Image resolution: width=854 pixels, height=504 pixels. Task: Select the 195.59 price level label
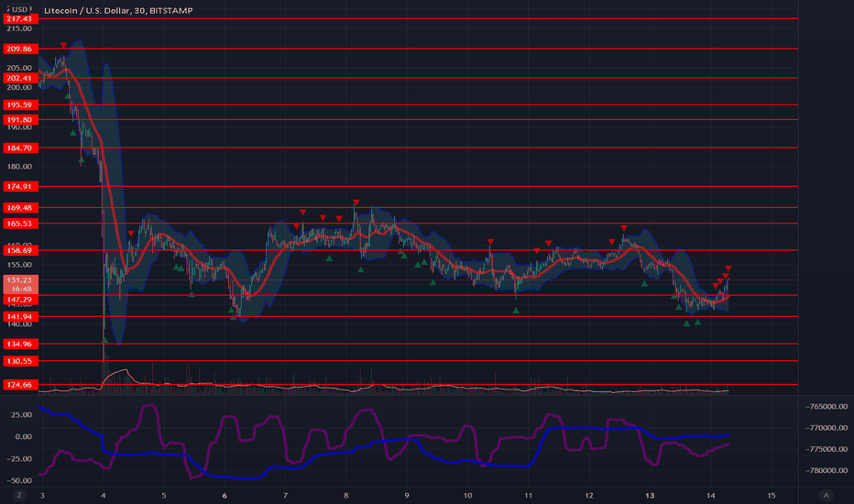coord(20,104)
